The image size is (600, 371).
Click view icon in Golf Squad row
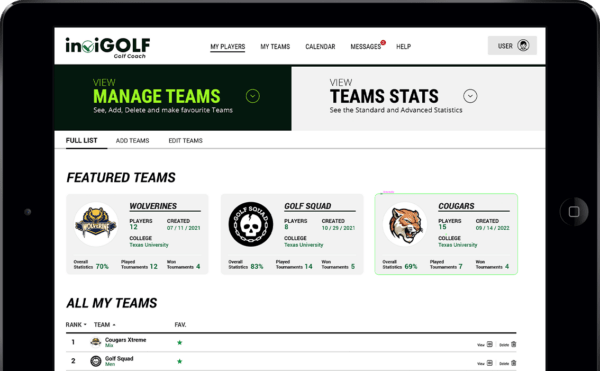click(x=489, y=363)
